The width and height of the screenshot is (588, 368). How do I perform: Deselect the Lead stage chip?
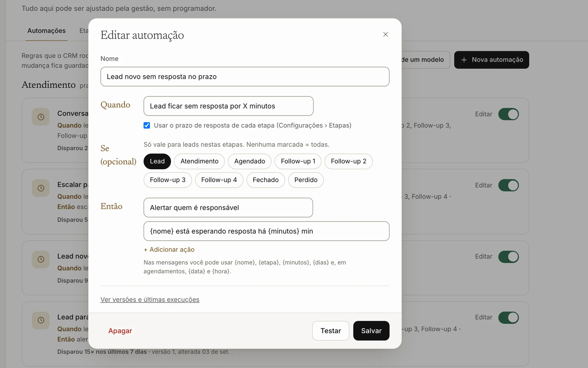[x=157, y=161]
